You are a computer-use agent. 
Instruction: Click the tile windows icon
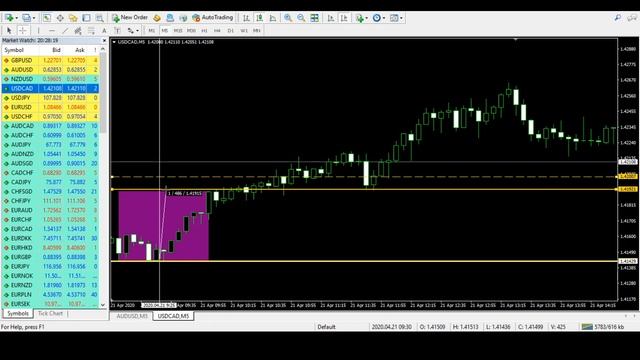[314, 18]
